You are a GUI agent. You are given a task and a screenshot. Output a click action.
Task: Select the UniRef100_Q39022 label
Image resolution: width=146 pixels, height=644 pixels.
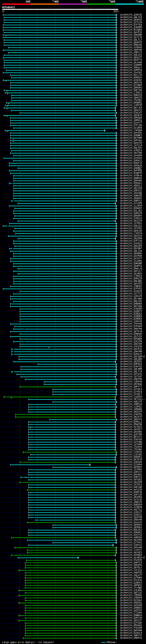pos(131,545)
